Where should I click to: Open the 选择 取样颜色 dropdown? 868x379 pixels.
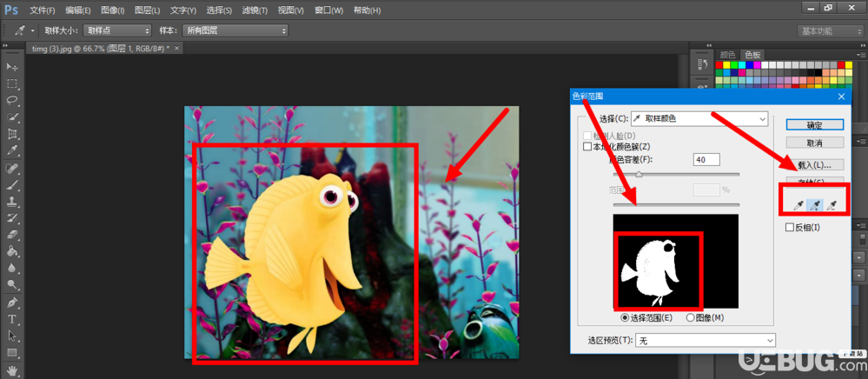tap(699, 118)
